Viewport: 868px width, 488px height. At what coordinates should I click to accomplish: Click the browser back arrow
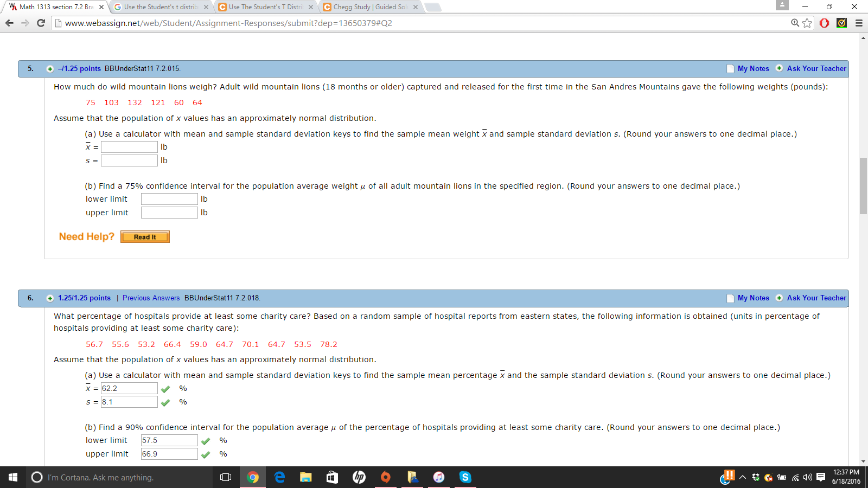[x=9, y=23]
